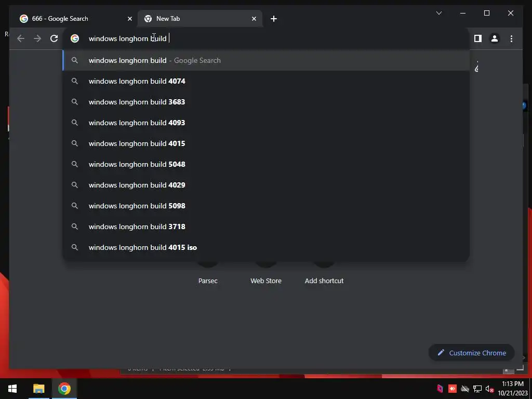Close the 666 - Google Search tab
The height and width of the screenshot is (399, 532).
129,19
